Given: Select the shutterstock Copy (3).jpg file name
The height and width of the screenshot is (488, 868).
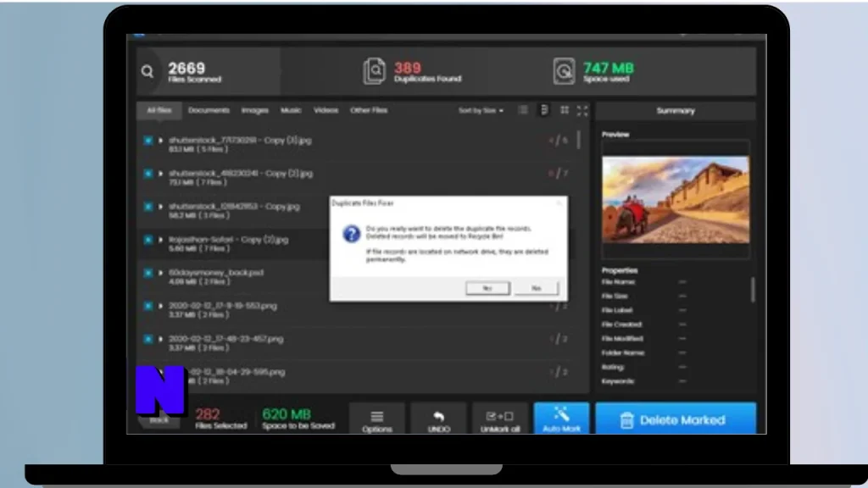Looking at the screenshot, I should 240,141.
